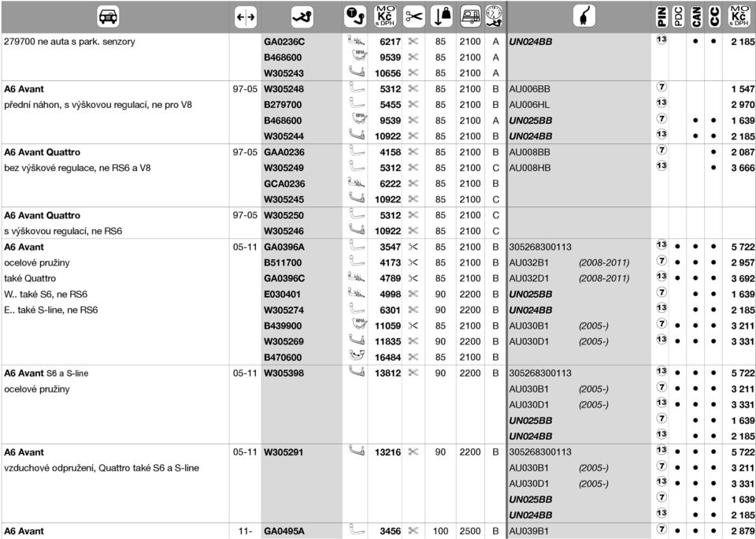Viewport: 756px width, 539px height.
Task: Click the CAN column header
Action: (x=695, y=17)
